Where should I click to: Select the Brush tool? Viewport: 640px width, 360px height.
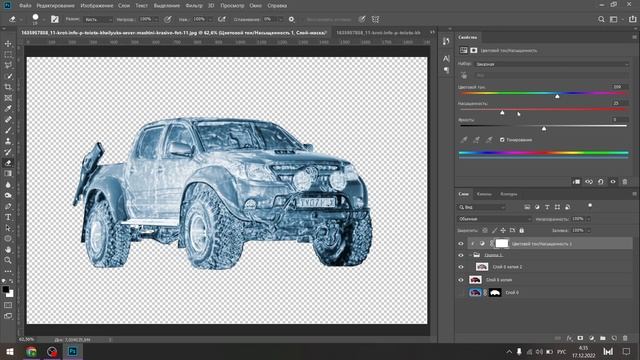coord(8,130)
